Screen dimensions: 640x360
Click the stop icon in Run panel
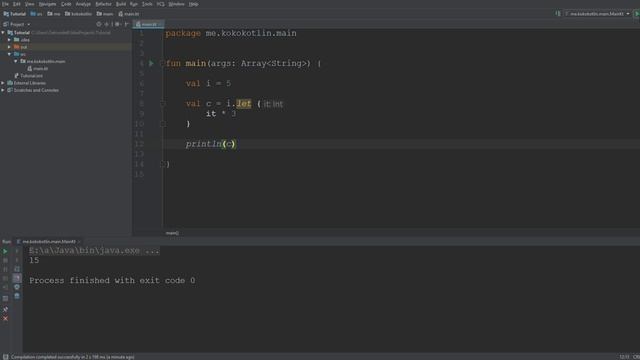5,260
